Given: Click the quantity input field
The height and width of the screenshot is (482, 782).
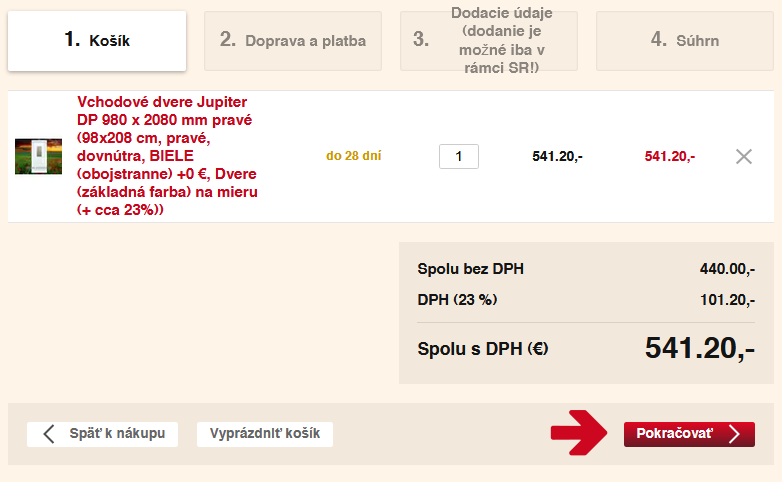Looking at the screenshot, I should pyautogui.click(x=459, y=156).
